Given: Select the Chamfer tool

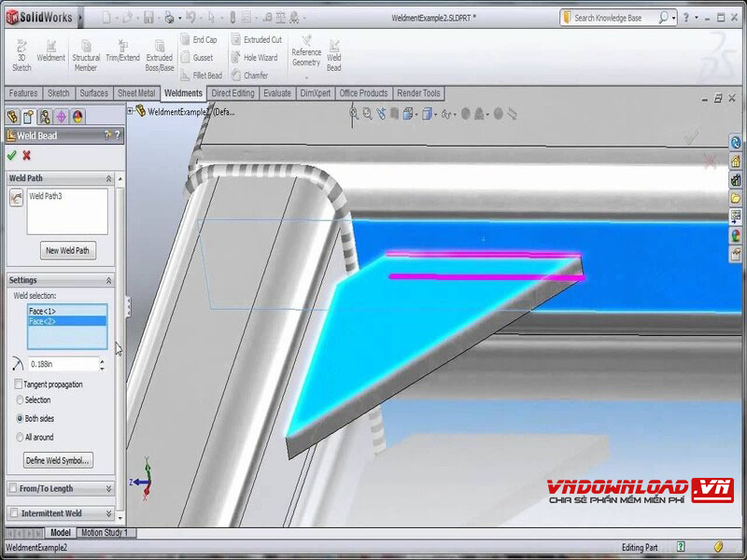Looking at the screenshot, I should coord(249,76).
